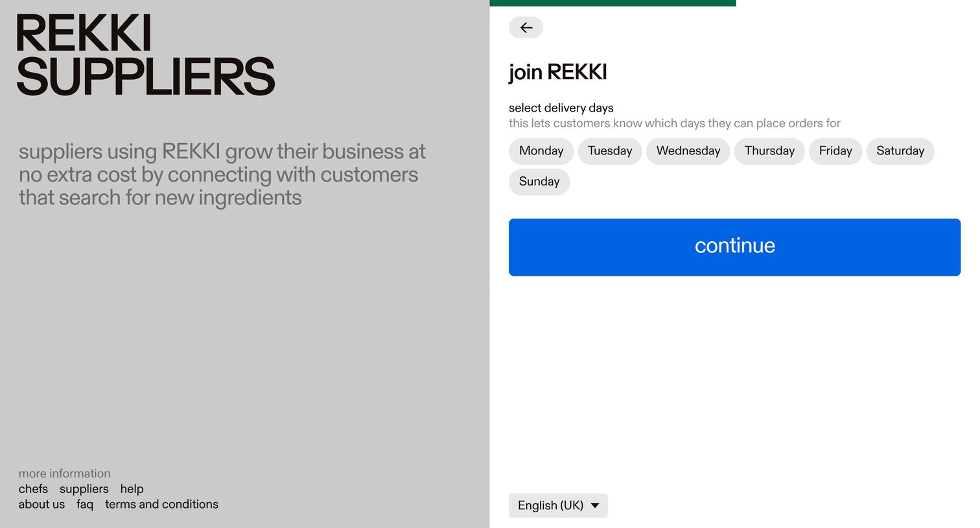Enable Thursday delivery day
This screenshot has width=980, height=528.
point(769,151)
